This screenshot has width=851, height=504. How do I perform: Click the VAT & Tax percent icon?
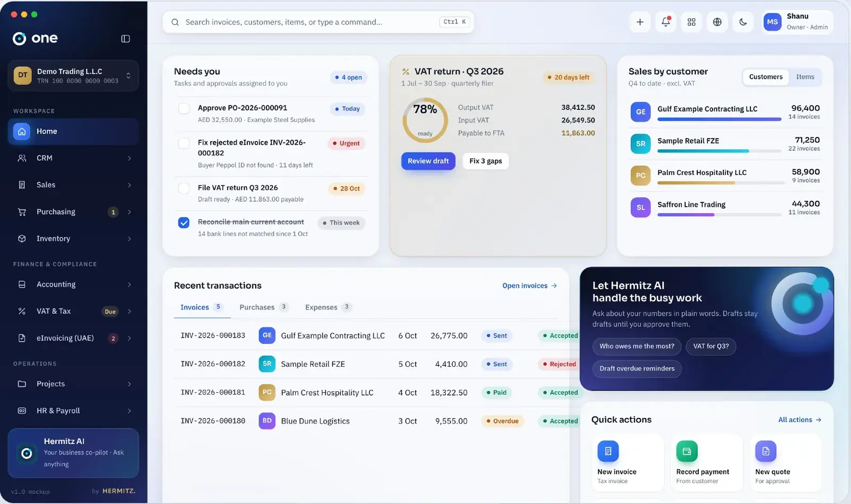click(22, 311)
